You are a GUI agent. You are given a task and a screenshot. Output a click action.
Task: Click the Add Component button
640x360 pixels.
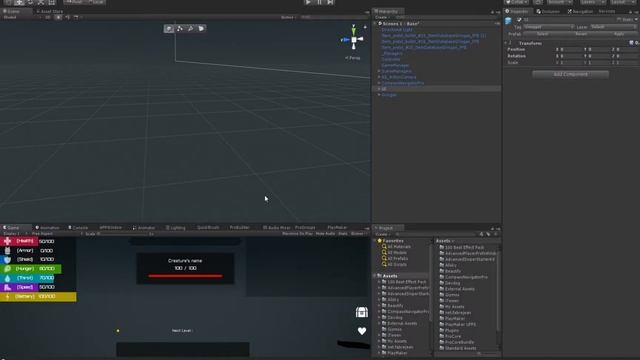(x=570, y=74)
